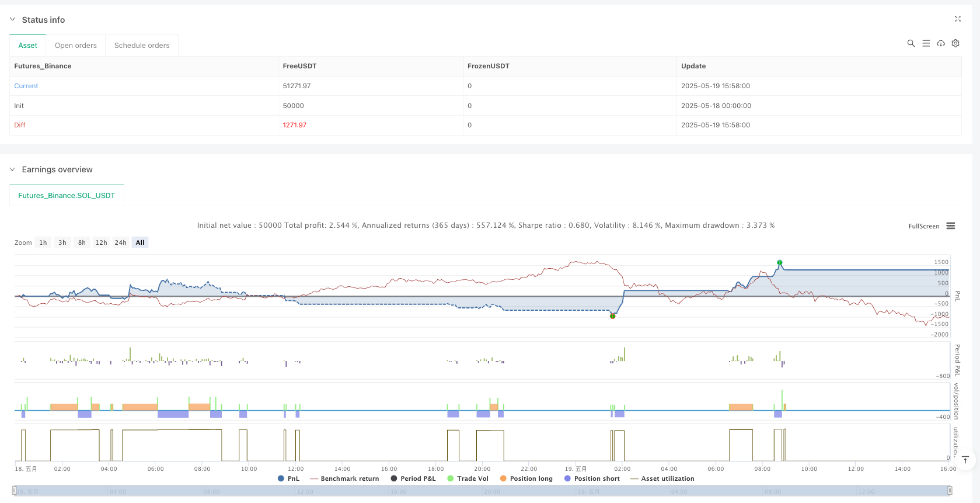Toggle Position long in the chart legend
The image size is (980, 503).
click(x=526, y=478)
